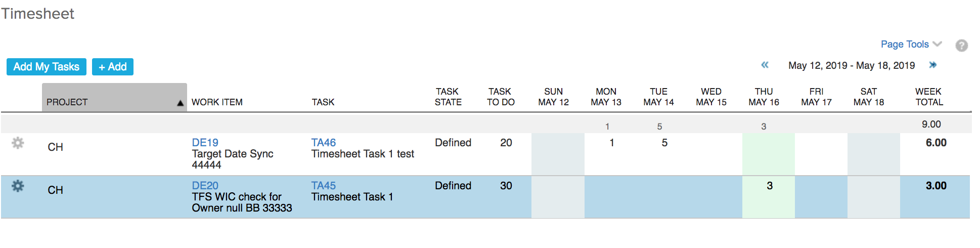Edit Tuesday May 14 hours for TA46
Image resolution: width=980 pixels, height=248 pixels.
[x=664, y=143]
